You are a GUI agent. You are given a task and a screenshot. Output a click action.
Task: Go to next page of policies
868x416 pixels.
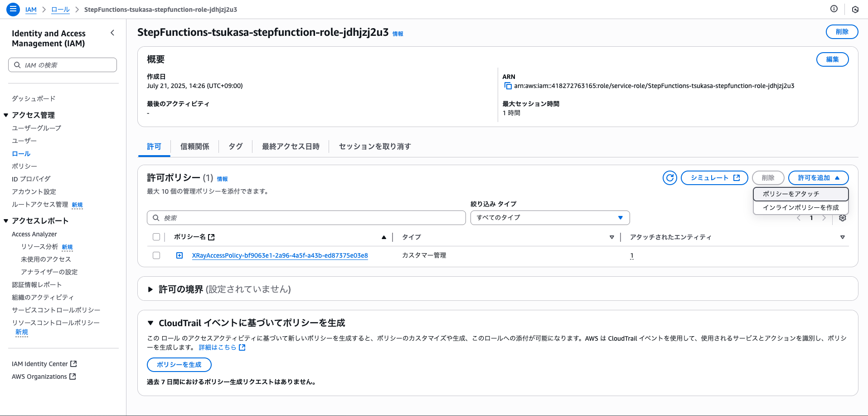click(824, 218)
